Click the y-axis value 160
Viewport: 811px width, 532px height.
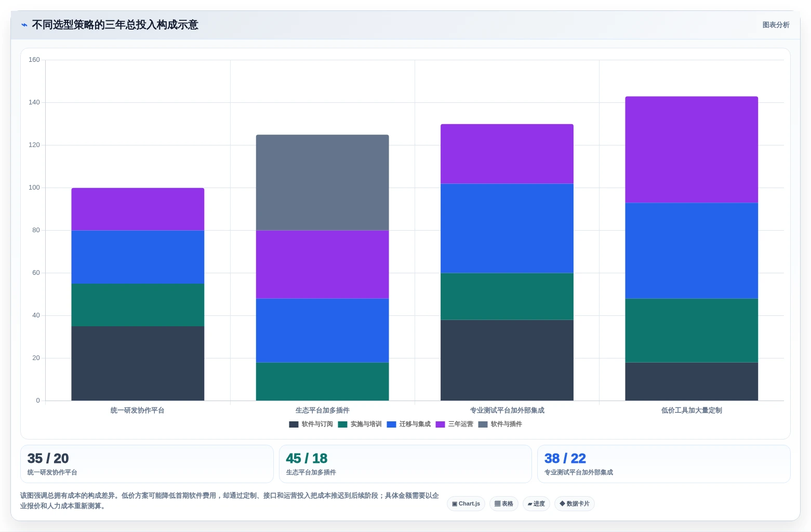(x=34, y=60)
